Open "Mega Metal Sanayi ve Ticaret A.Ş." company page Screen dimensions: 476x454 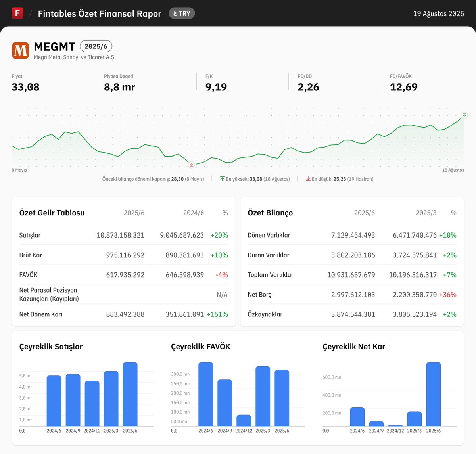[x=74, y=57]
